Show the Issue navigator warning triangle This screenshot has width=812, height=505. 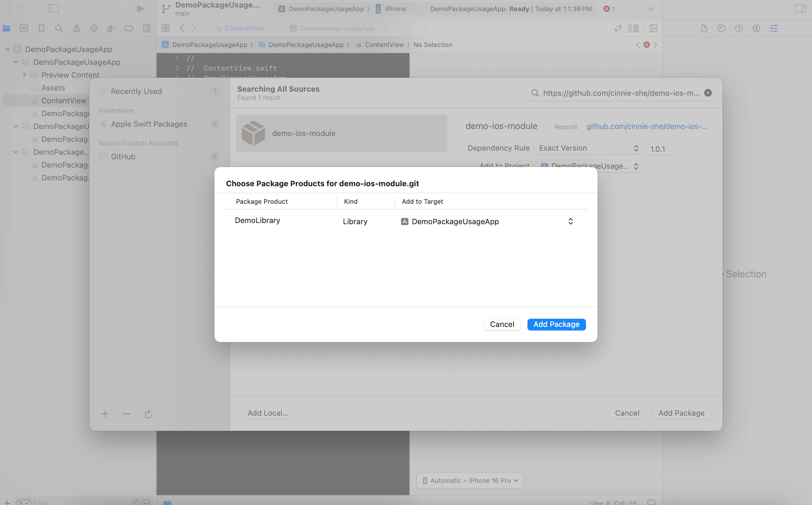coord(77,28)
